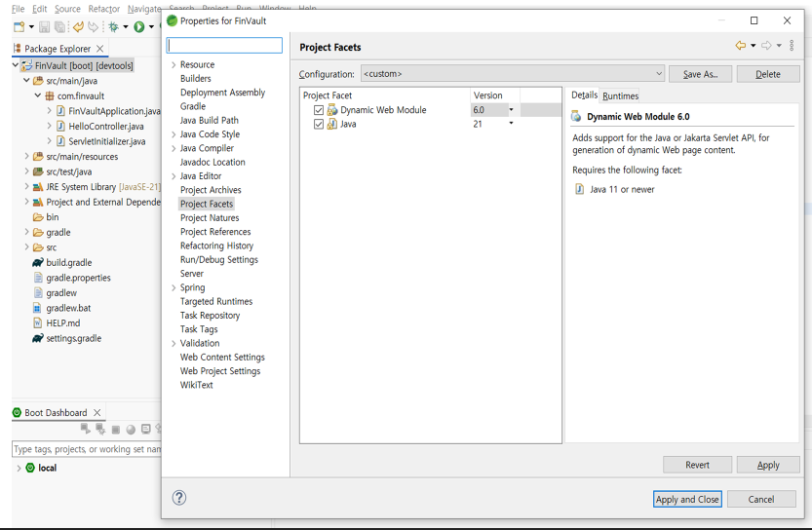Click the Dynamic Web Module facet icon

[332, 110]
